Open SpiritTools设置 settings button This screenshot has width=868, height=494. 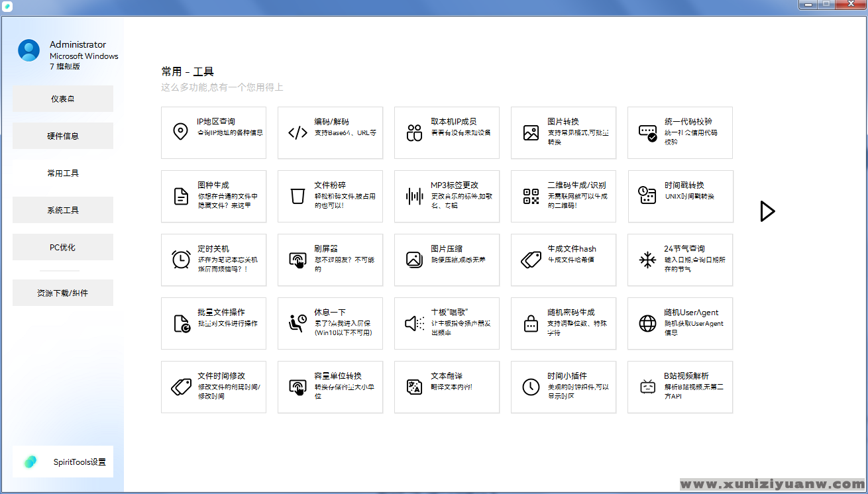tap(63, 462)
